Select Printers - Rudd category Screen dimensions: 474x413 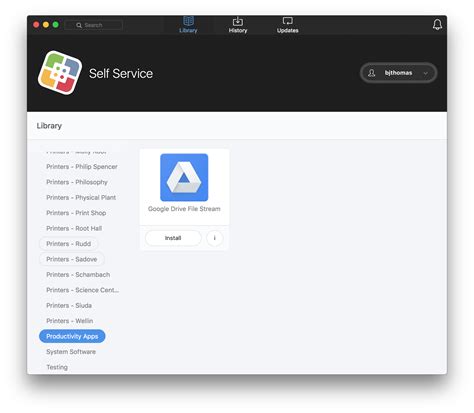(68, 244)
